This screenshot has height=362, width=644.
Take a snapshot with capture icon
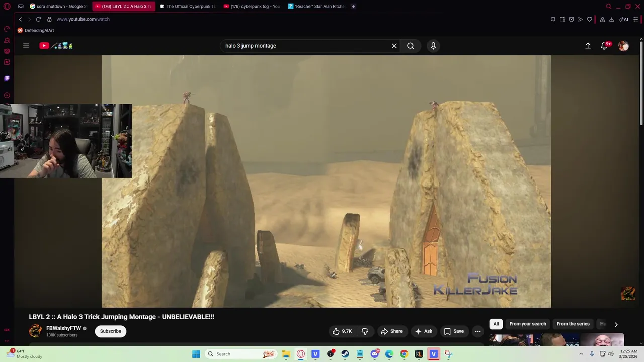point(562,19)
